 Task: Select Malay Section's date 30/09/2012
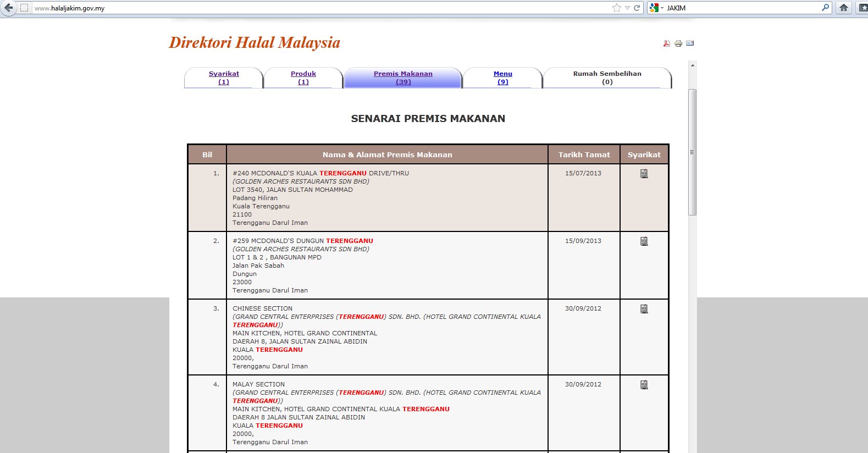pyautogui.click(x=583, y=384)
